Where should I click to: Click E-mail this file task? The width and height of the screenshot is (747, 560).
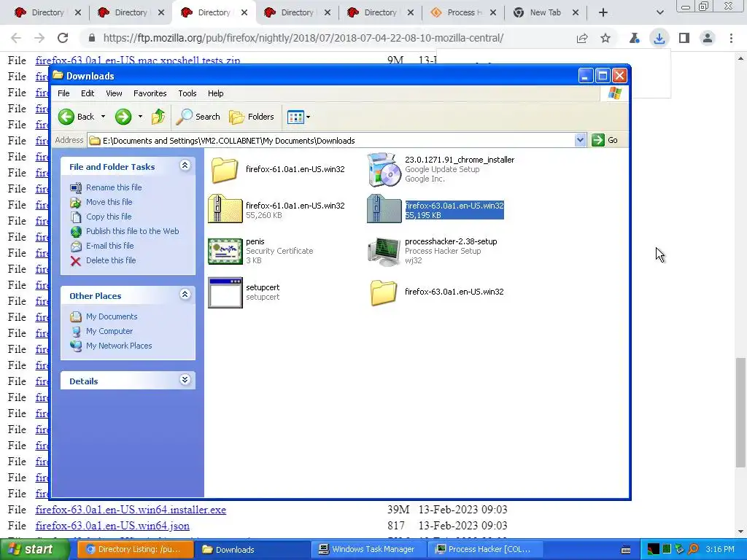109,246
